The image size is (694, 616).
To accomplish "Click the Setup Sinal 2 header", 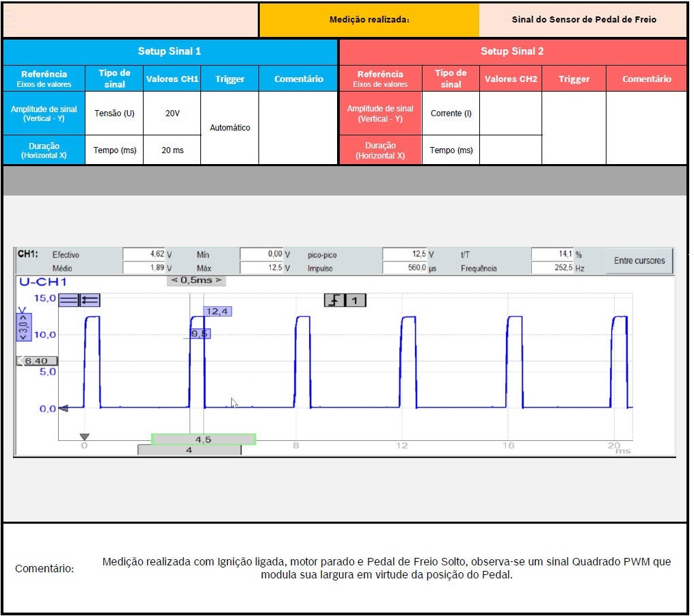I will (512, 51).
